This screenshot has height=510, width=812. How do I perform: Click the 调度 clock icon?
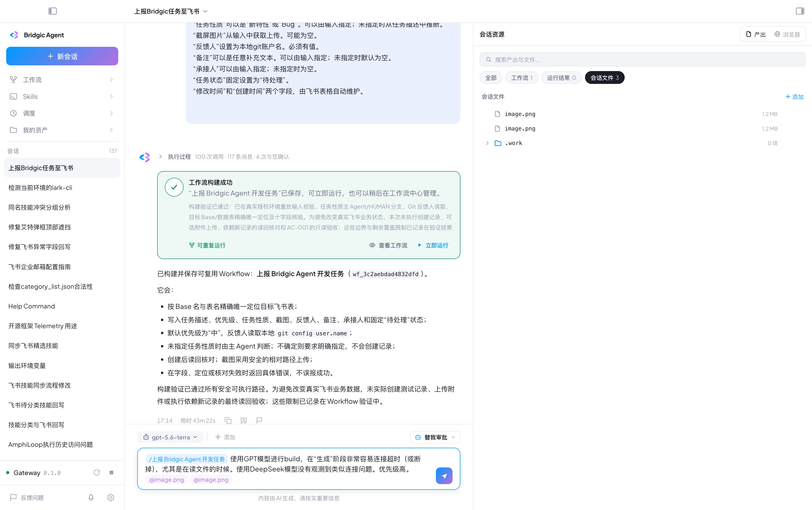point(14,113)
